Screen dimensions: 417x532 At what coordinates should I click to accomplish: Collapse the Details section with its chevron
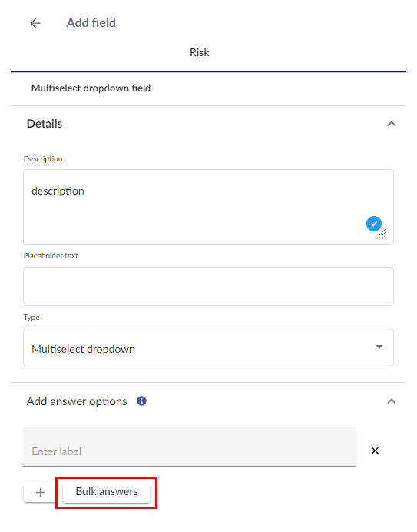pyautogui.click(x=392, y=124)
